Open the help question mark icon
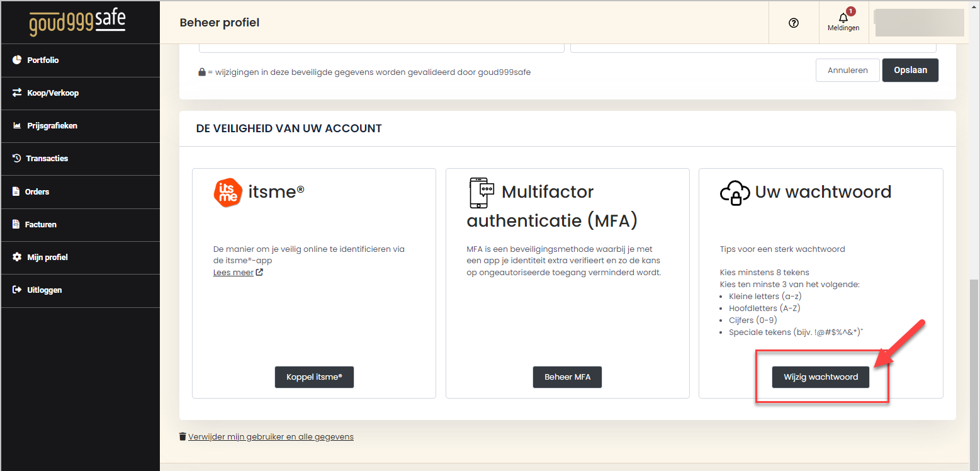 tap(793, 23)
